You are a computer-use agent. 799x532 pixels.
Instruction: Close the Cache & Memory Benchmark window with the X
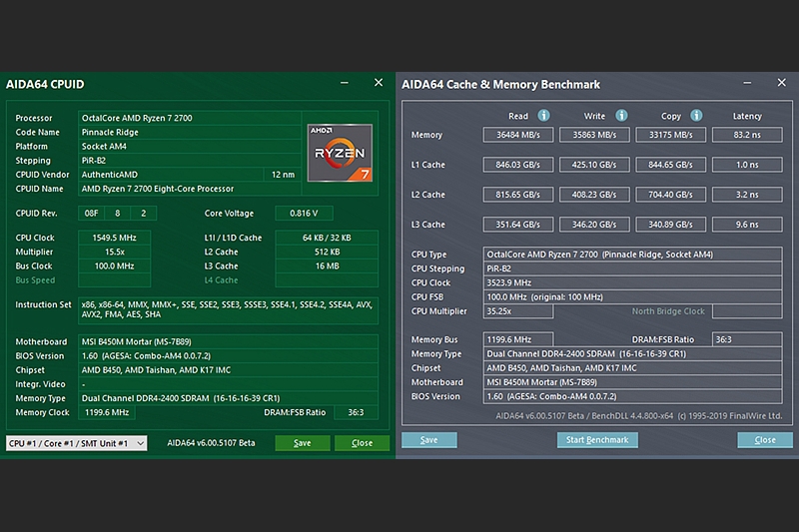tap(782, 83)
